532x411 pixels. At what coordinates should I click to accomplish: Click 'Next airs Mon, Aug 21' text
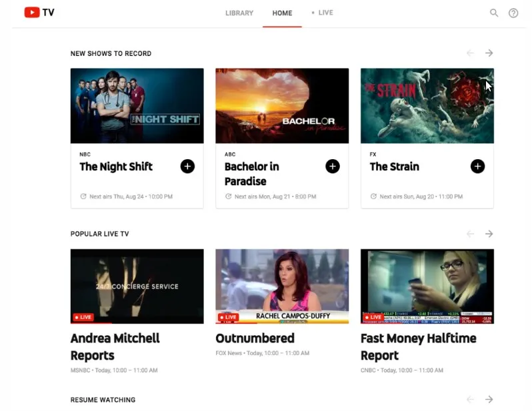click(275, 197)
